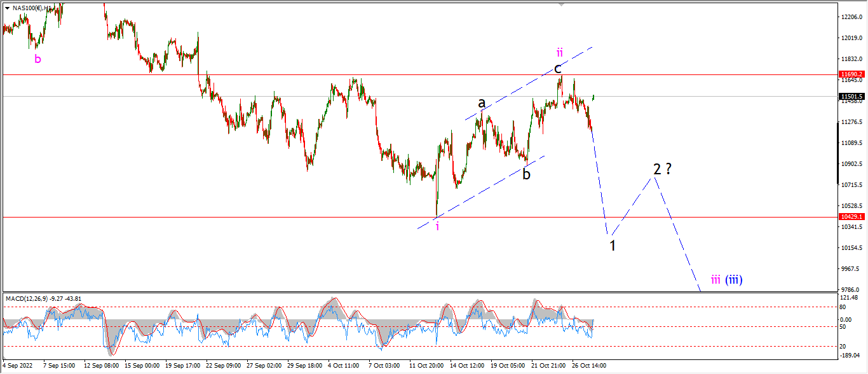Open the NAS100 chart dropdown arrow
Screen dimensions: 868x374
(x=7, y=8)
